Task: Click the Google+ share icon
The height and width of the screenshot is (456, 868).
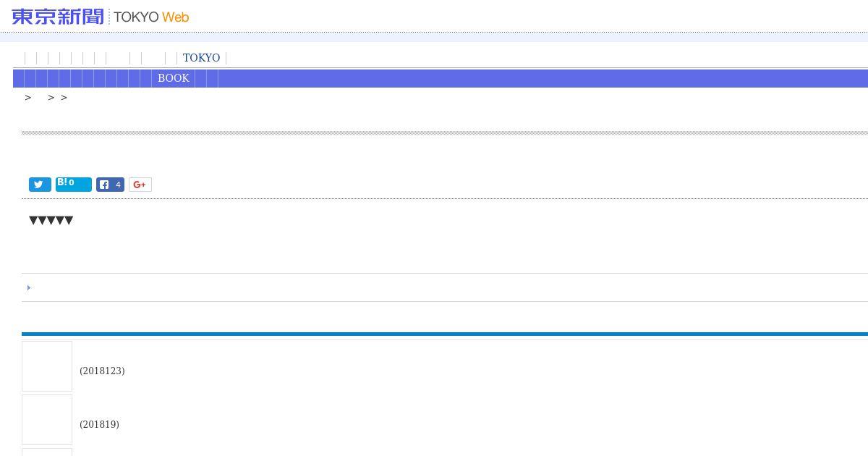Action: tap(140, 185)
